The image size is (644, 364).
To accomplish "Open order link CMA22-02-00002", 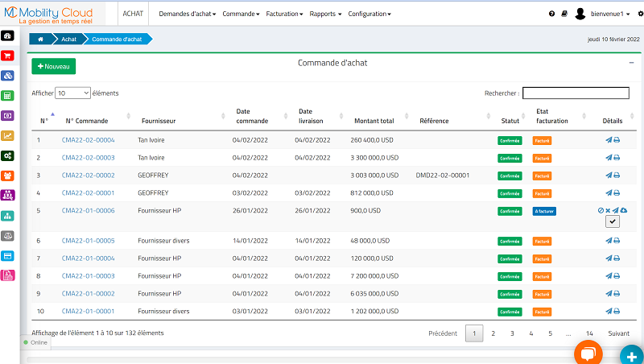I will point(88,175).
